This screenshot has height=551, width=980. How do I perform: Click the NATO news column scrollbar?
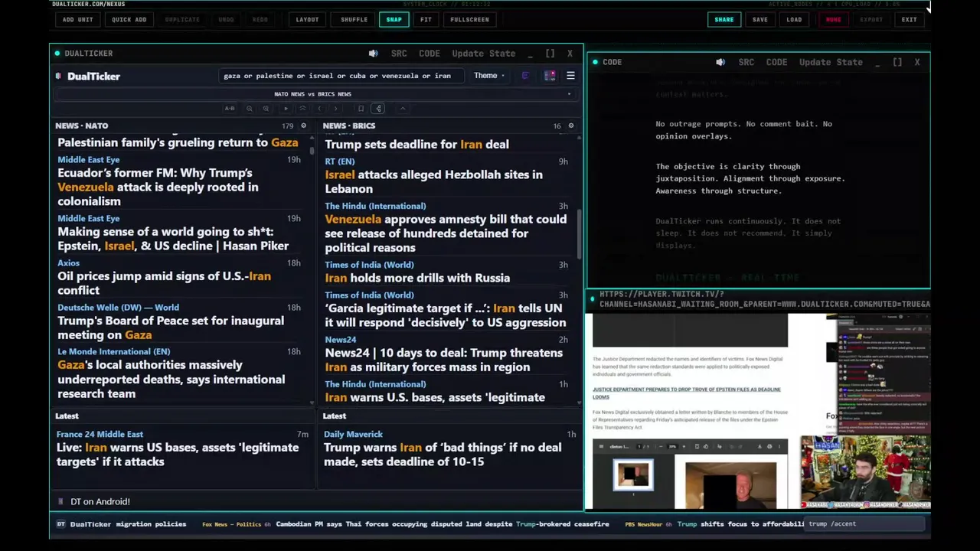[x=312, y=149]
